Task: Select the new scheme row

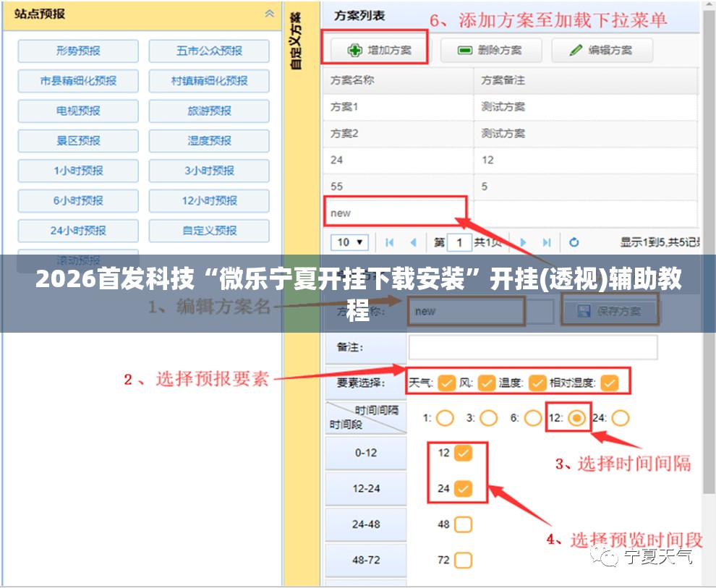Action: [510, 213]
